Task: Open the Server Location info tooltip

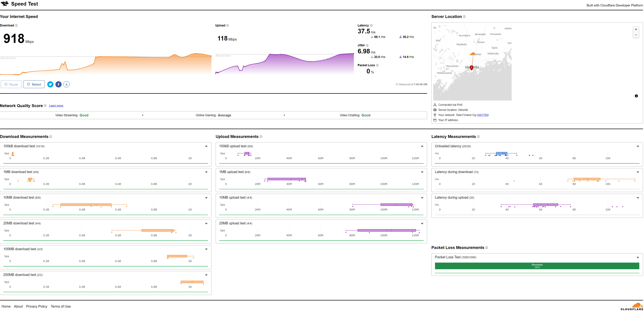Action: tap(464, 16)
